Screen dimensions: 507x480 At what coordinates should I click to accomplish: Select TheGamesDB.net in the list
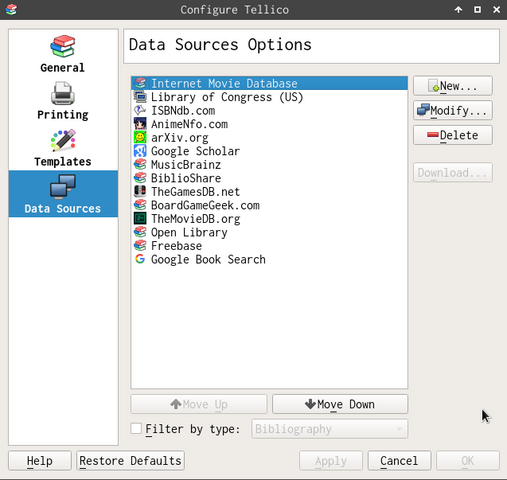pyautogui.click(x=195, y=192)
